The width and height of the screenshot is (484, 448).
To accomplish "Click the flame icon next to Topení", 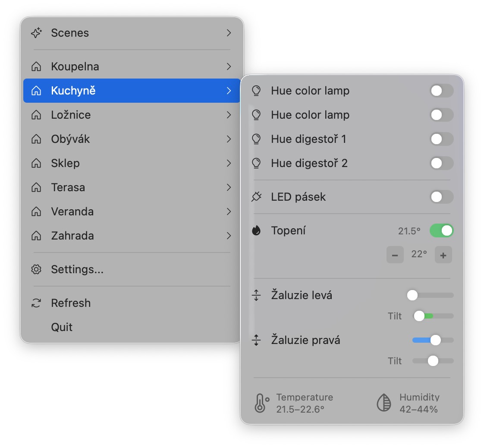I will coord(256,230).
